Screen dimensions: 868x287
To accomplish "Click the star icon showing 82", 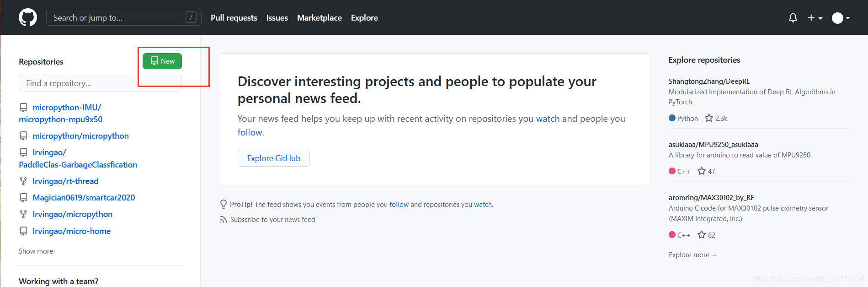I will (702, 235).
